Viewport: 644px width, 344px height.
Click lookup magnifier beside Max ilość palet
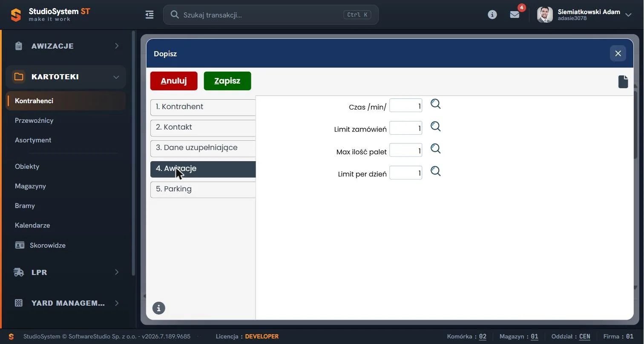[435, 149]
